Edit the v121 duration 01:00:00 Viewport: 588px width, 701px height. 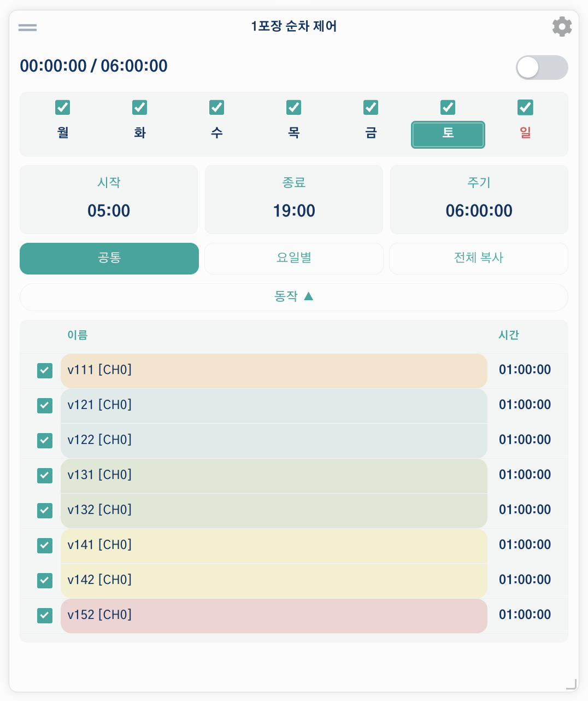point(525,405)
